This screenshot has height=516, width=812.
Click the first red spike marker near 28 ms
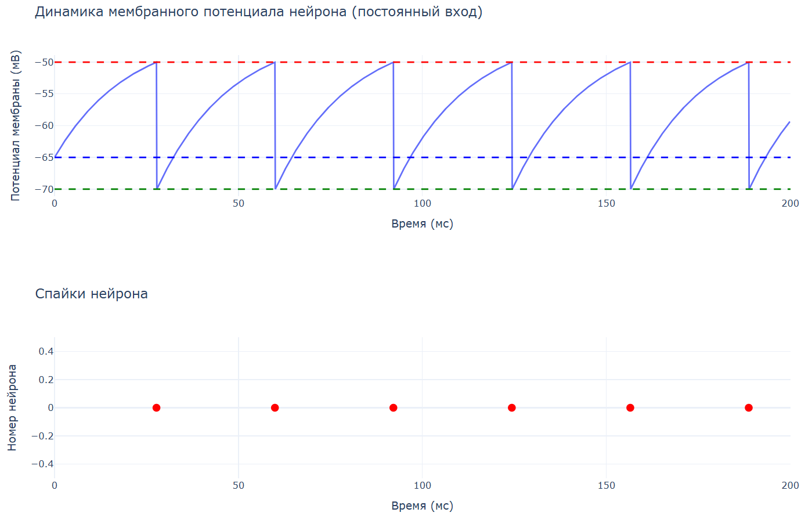(156, 407)
